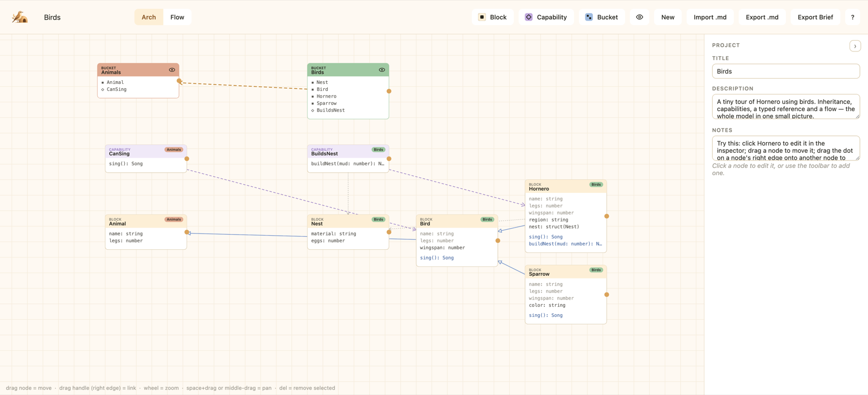
Task: Click 'Sparrow' entry in Birds bucket
Action: coord(327,103)
